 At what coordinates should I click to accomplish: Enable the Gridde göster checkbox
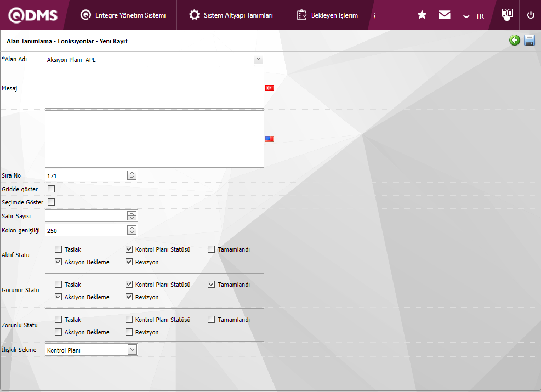(52, 189)
